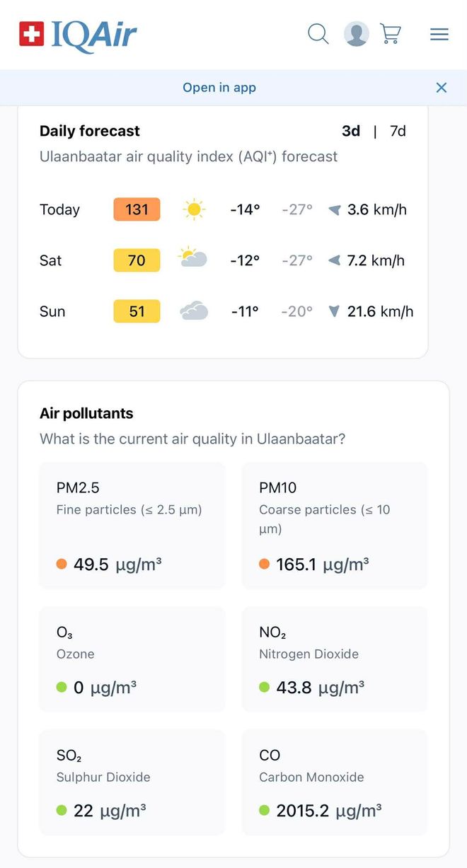Click Sunday's cloudy weather icon
Image resolution: width=467 pixels, height=868 pixels.
[x=193, y=311]
